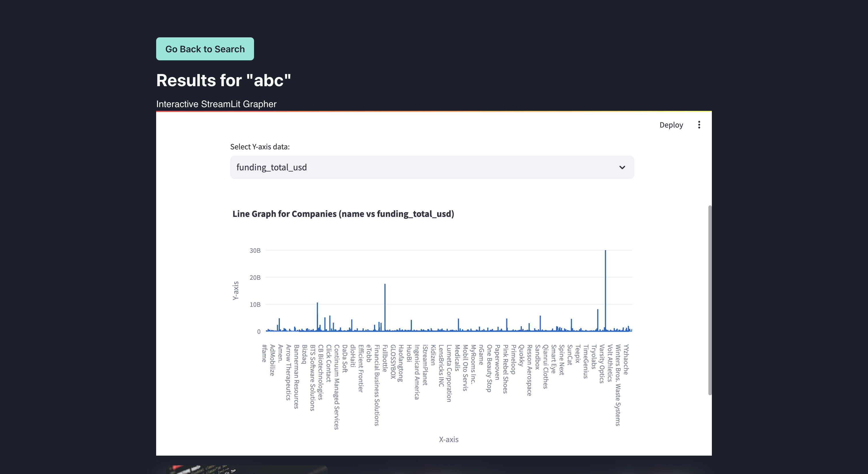Click the 30B y-axis tick label
The height and width of the screenshot is (474, 868).
coord(255,251)
